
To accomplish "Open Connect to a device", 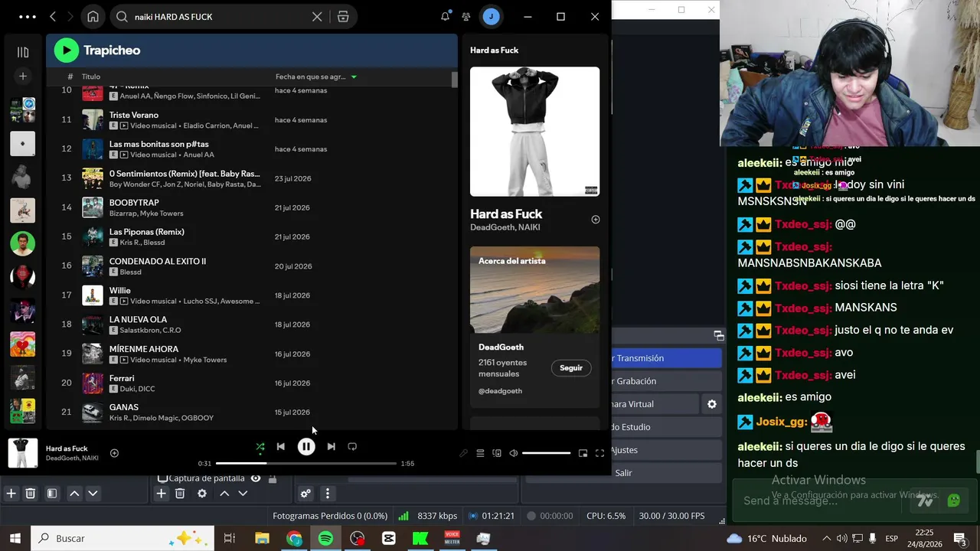I will [497, 453].
